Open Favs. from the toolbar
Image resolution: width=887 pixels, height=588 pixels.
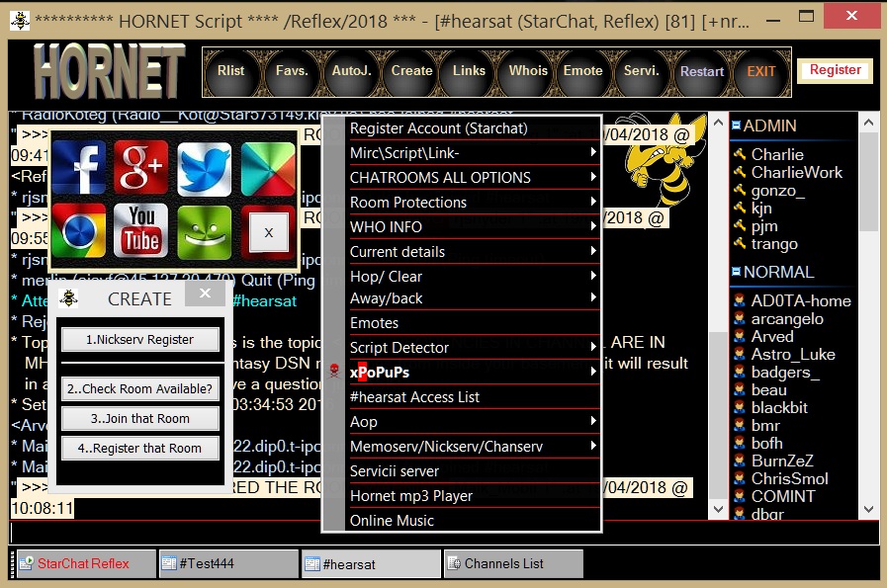292,71
